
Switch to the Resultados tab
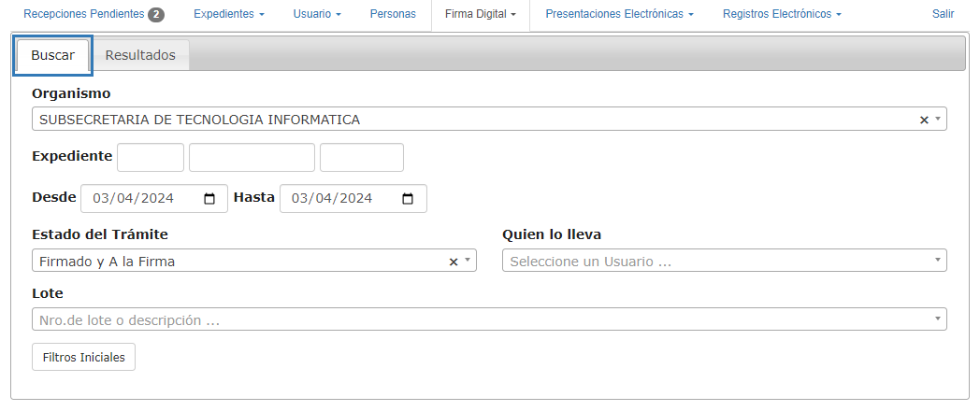(140, 55)
